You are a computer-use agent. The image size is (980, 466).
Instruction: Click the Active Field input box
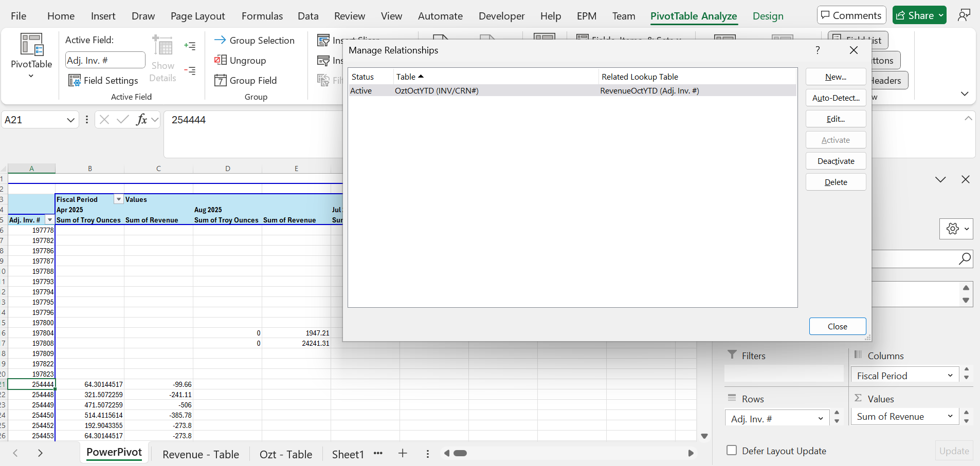pos(105,60)
